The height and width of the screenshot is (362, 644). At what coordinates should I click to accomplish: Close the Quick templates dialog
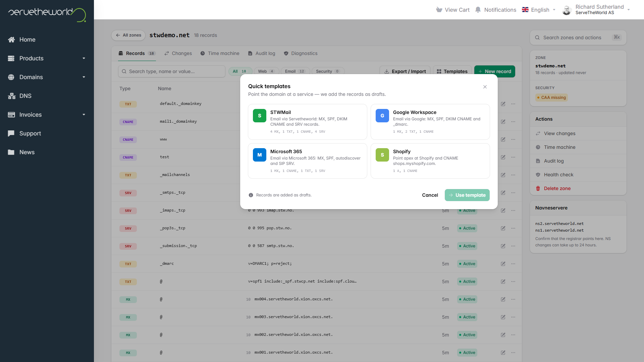(485, 87)
